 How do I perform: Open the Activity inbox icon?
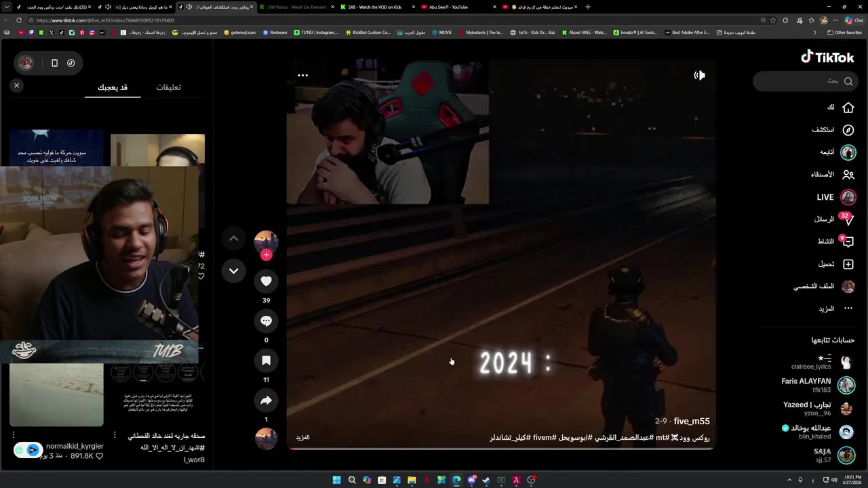[x=847, y=241]
